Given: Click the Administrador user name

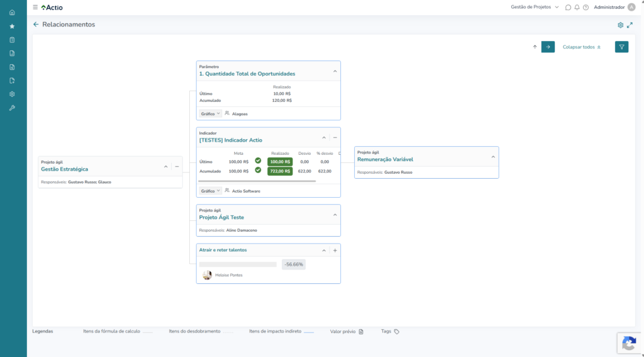Looking at the screenshot, I should (609, 8).
